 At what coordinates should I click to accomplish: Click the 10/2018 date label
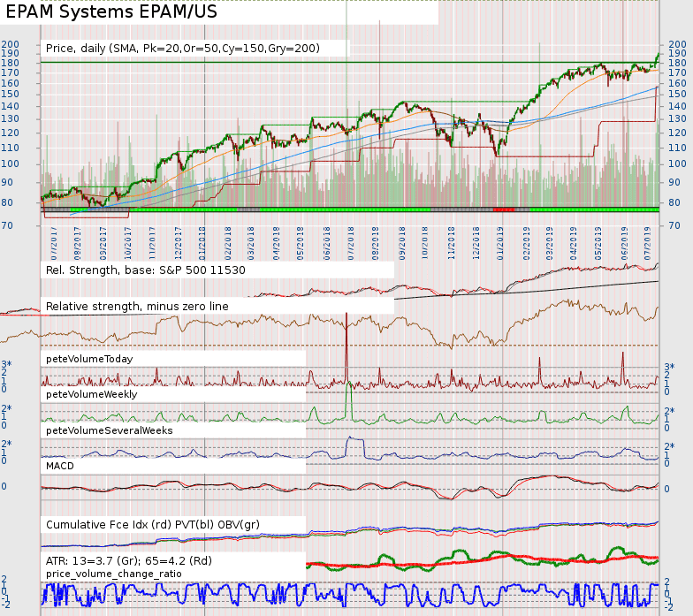424,244
